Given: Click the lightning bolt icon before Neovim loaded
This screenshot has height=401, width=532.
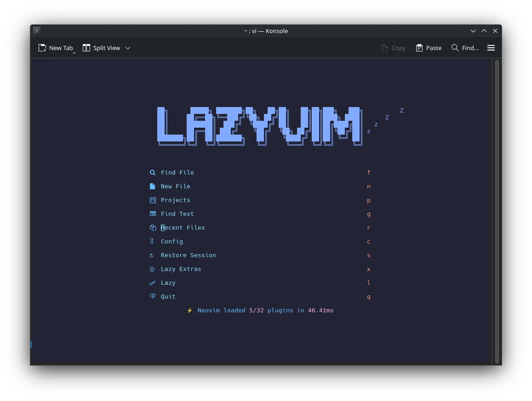Looking at the screenshot, I should click(189, 311).
